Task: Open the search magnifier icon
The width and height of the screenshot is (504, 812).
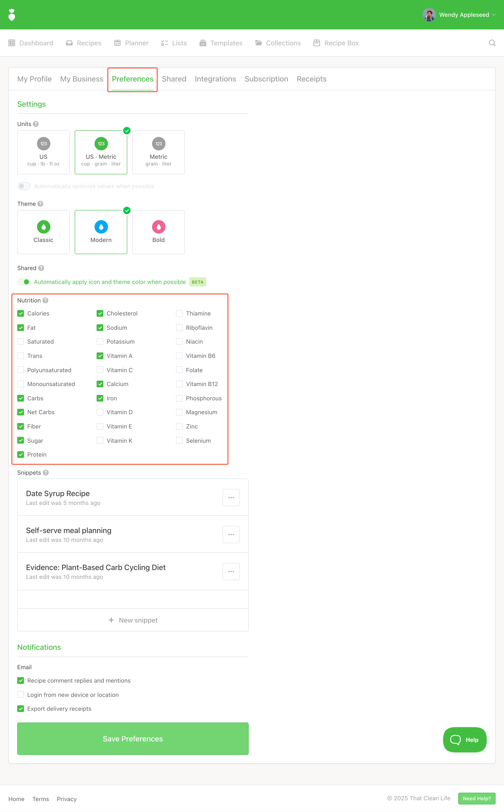Action: click(x=492, y=43)
